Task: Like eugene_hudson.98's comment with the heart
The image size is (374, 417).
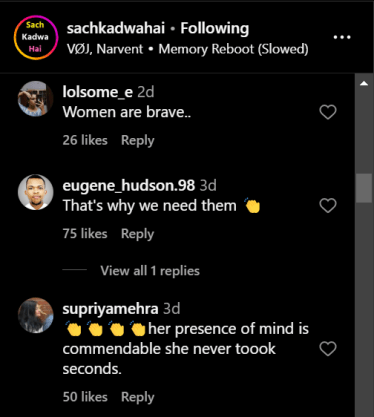Action: click(x=328, y=205)
